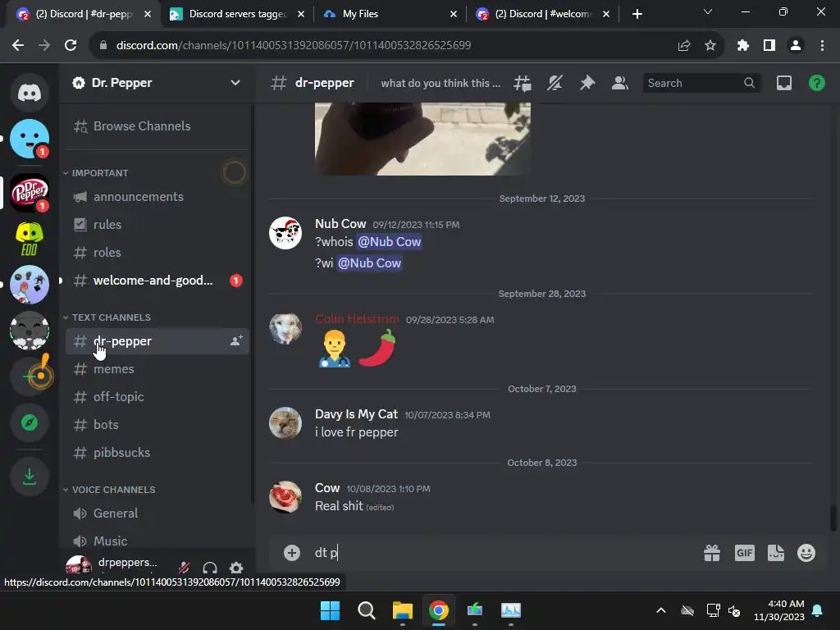
Task: Click create invite icon next to dr-pepper
Action: (x=236, y=340)
